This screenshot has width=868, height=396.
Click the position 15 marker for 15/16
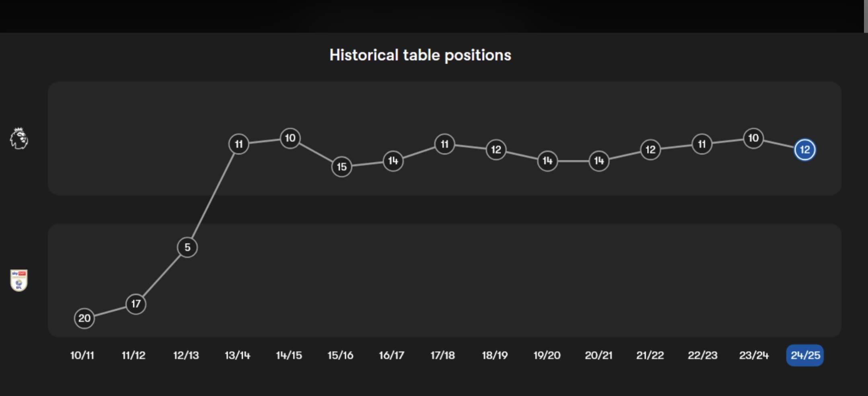coord(342,167)
